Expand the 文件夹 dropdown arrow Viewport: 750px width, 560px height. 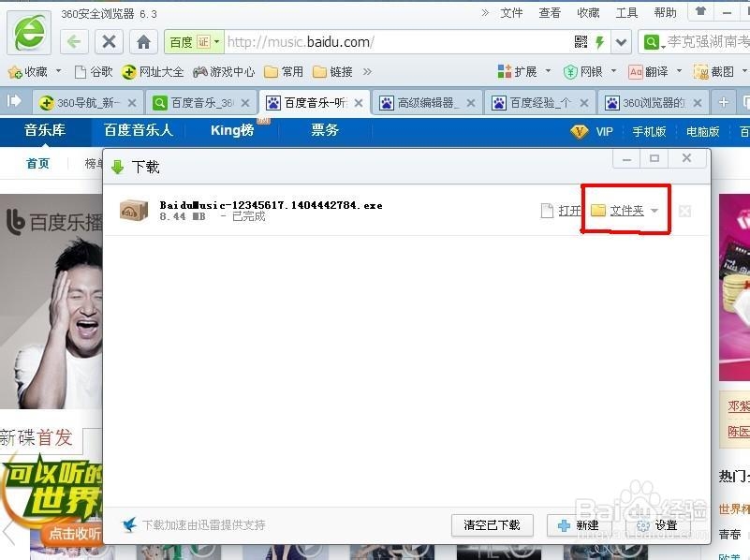[654, 211]
